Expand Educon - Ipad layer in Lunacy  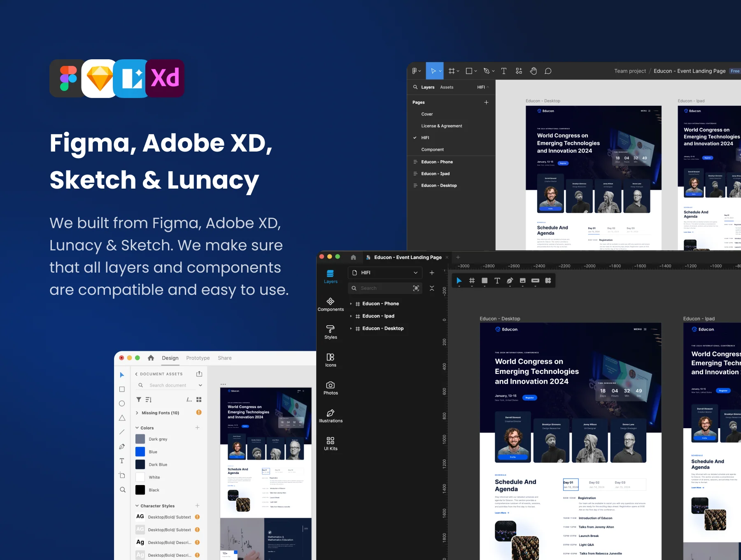click(351, 316)
